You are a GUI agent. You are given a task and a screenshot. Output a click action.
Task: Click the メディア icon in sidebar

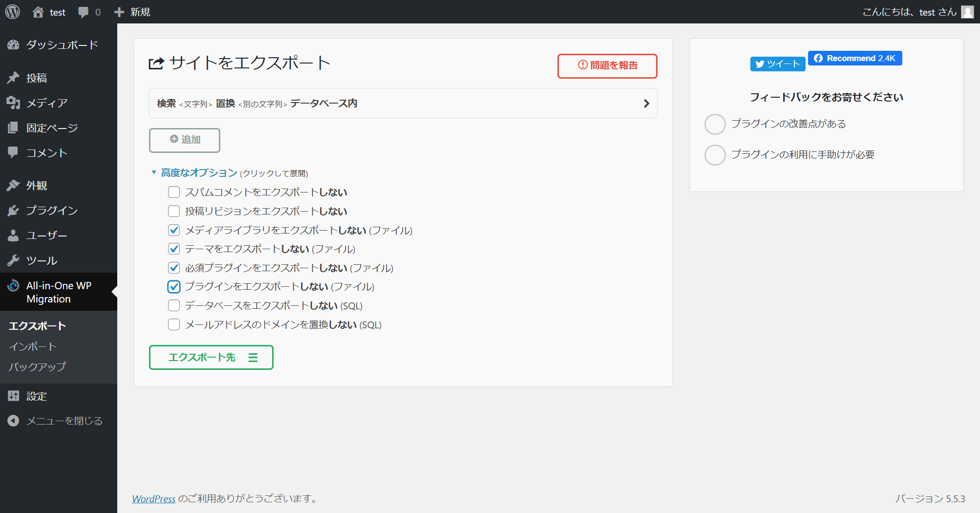pos(13,103)
